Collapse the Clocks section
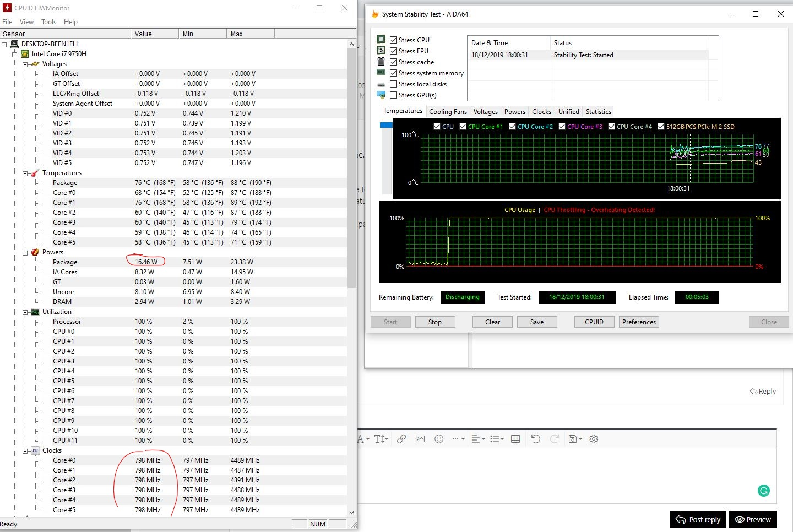Image resolution: width=793 pixels, height=532 pixels. [25, 450]
